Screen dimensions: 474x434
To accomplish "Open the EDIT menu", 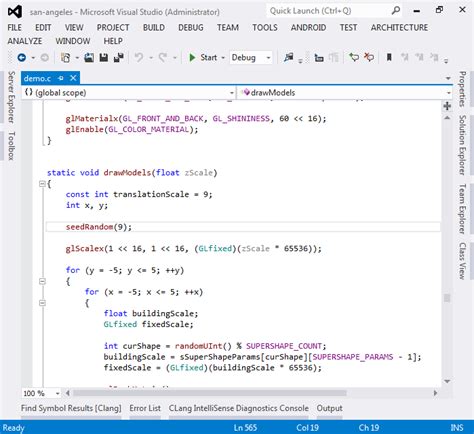I will 43,27.
